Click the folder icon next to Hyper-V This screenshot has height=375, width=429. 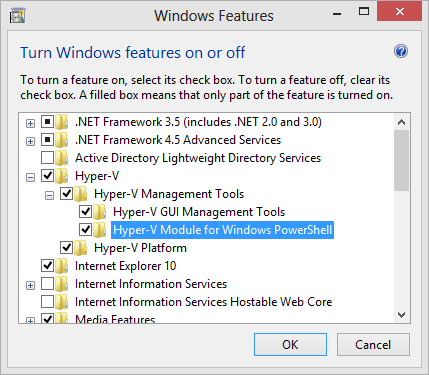[62, 176]
